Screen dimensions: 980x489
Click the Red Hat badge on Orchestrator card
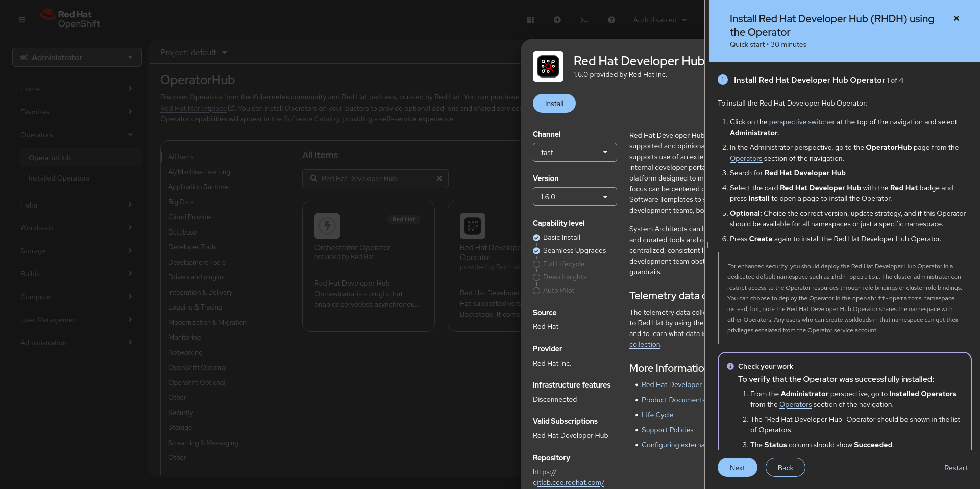click(404, 219)
